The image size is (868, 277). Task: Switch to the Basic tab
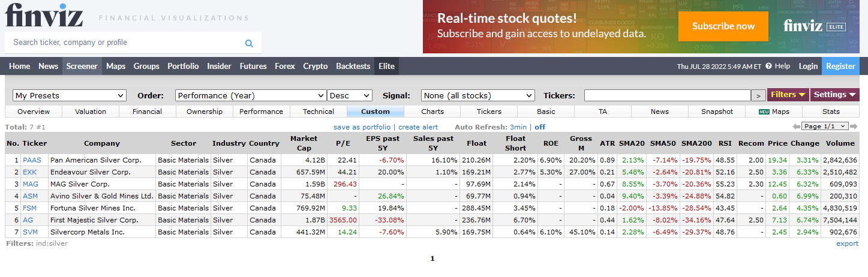pos(546,112)
